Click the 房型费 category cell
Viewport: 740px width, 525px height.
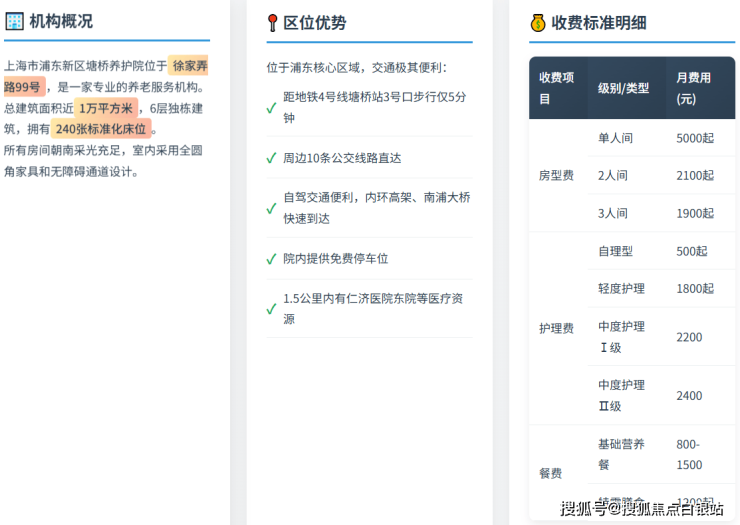coord(556,175)
